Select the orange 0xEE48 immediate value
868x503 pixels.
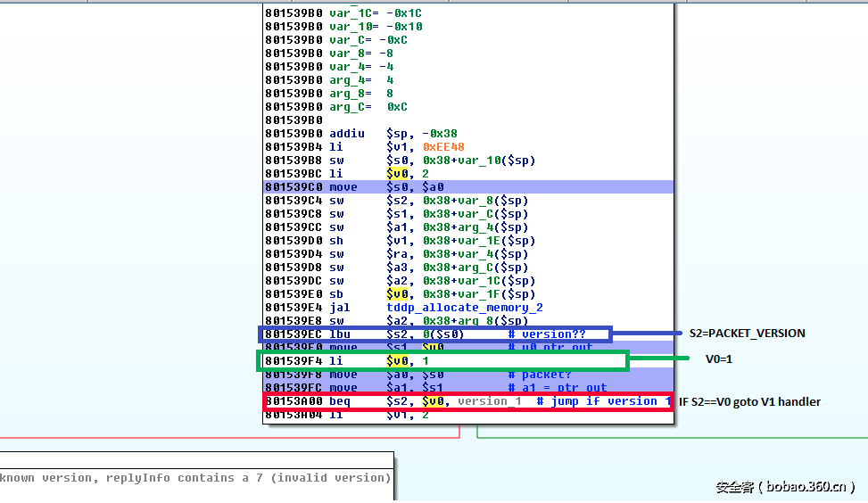[443, 147]
